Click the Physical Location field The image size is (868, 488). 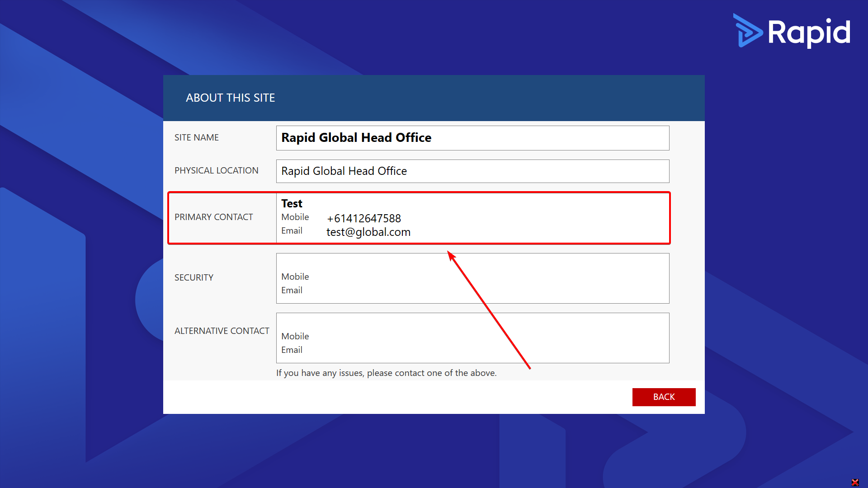click(472, 171)
